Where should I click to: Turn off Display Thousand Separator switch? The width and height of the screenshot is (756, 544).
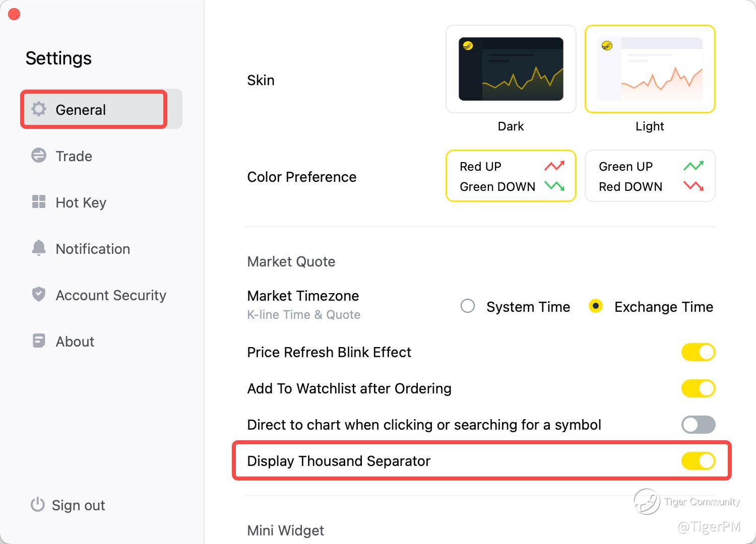tap(698, 461)
